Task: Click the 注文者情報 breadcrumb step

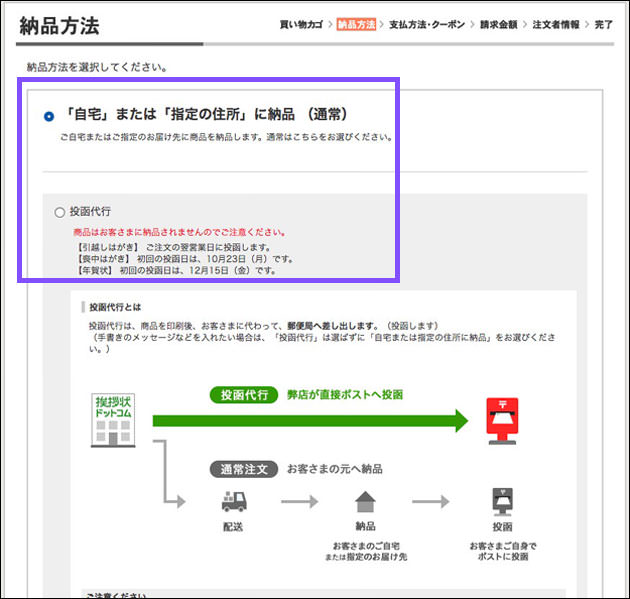Action: [556, 25]
